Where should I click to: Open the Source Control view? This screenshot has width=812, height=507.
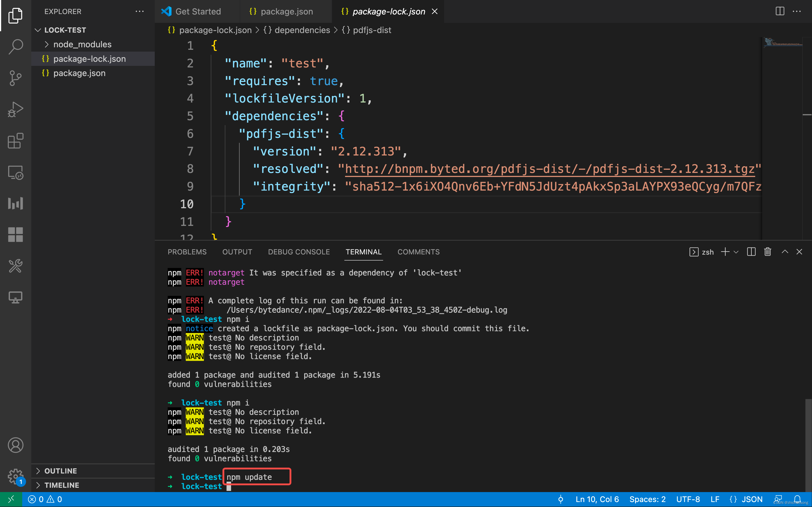tap(15, 78)
